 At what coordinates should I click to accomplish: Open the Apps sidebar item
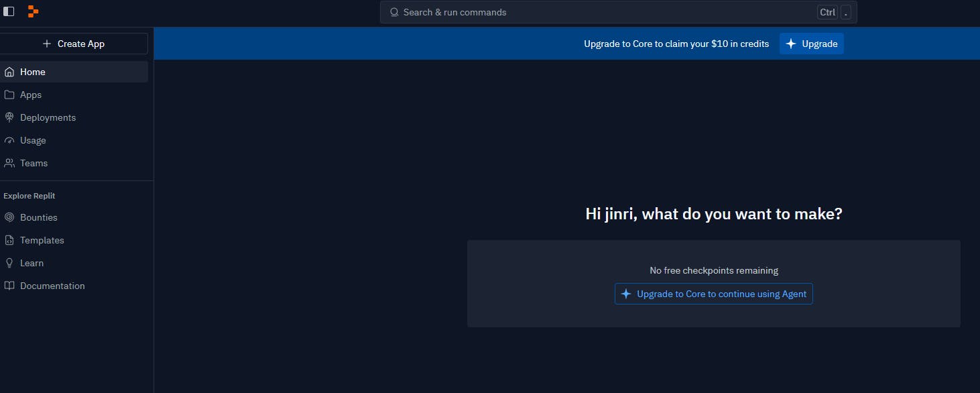tap(74, 95)
